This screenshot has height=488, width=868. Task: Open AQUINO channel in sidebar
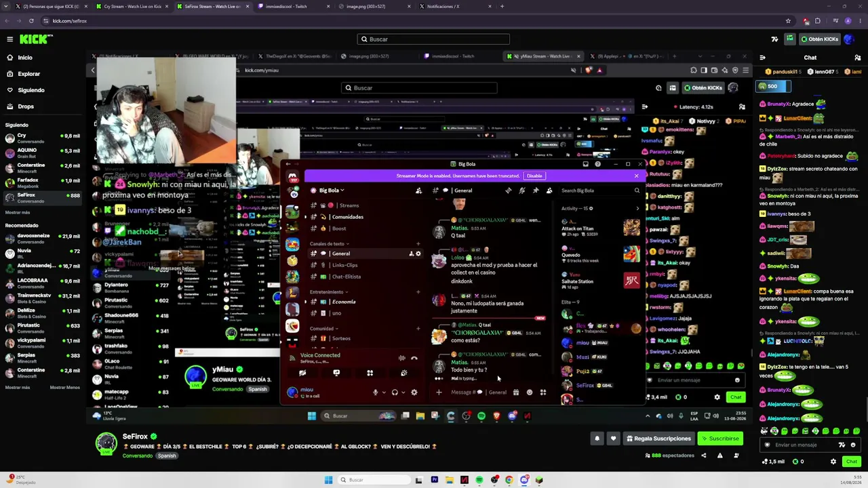tap(43, 153)
